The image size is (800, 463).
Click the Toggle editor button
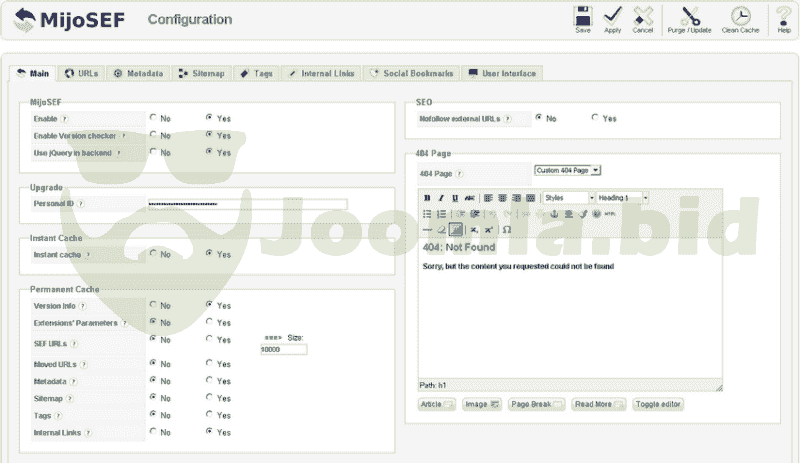658,404
